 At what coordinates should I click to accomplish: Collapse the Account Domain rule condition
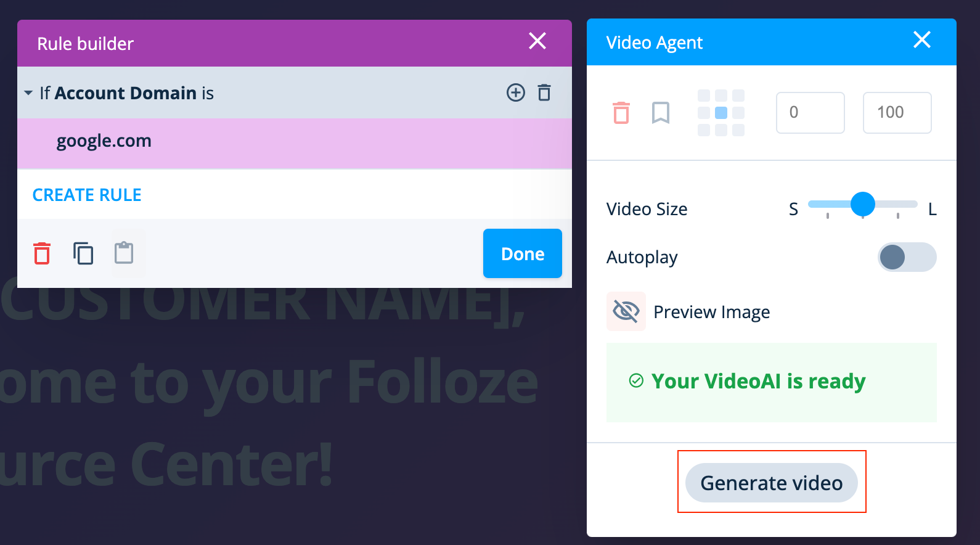tap(28, 93)
